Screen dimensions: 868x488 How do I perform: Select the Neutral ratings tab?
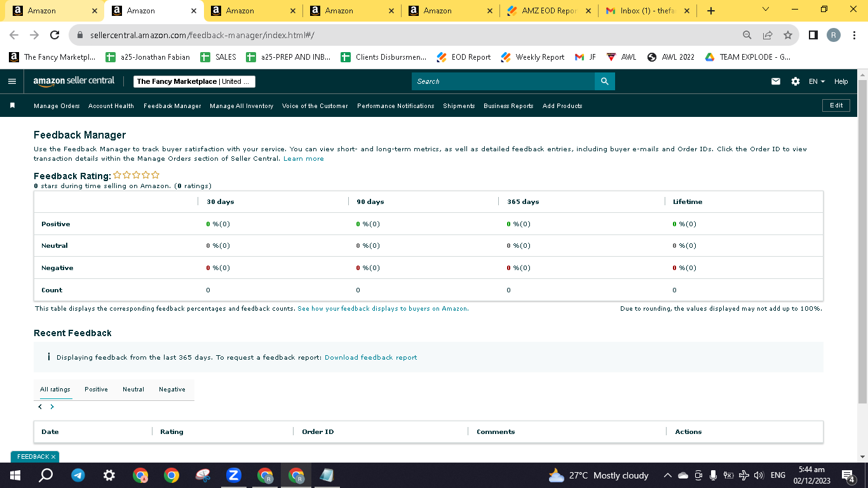point(133,390)
